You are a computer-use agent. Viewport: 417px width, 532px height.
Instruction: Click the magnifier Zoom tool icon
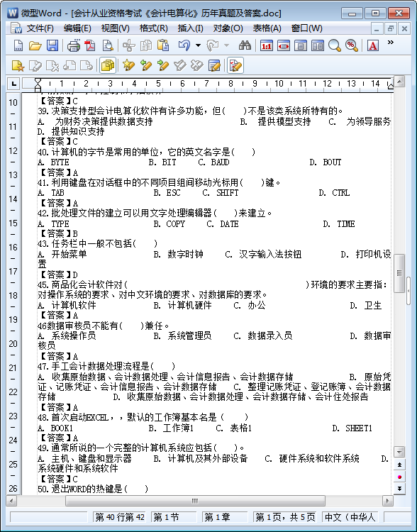[335, 45]
